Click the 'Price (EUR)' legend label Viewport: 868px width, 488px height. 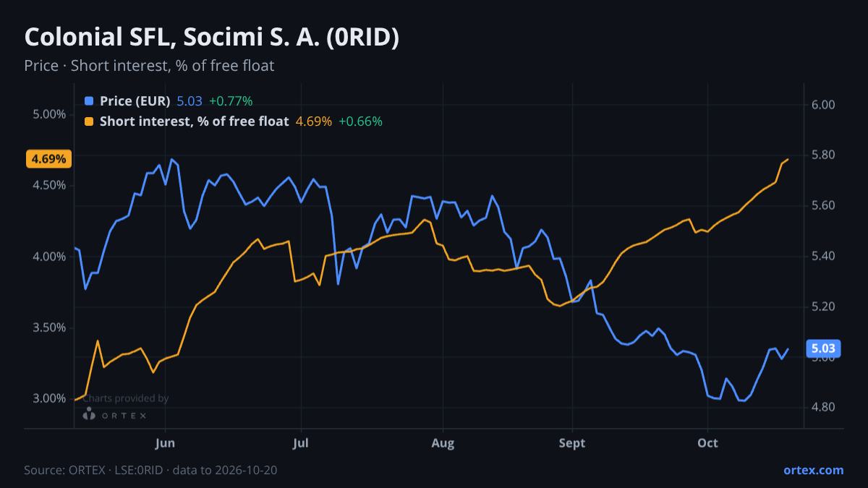click(x=135, y=101)
